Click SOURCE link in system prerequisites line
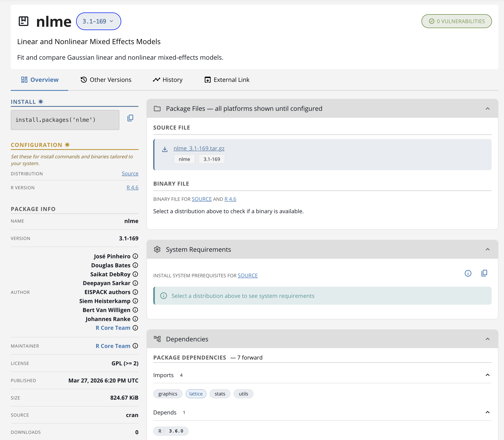Screen dimensions: 504x440 248,275
